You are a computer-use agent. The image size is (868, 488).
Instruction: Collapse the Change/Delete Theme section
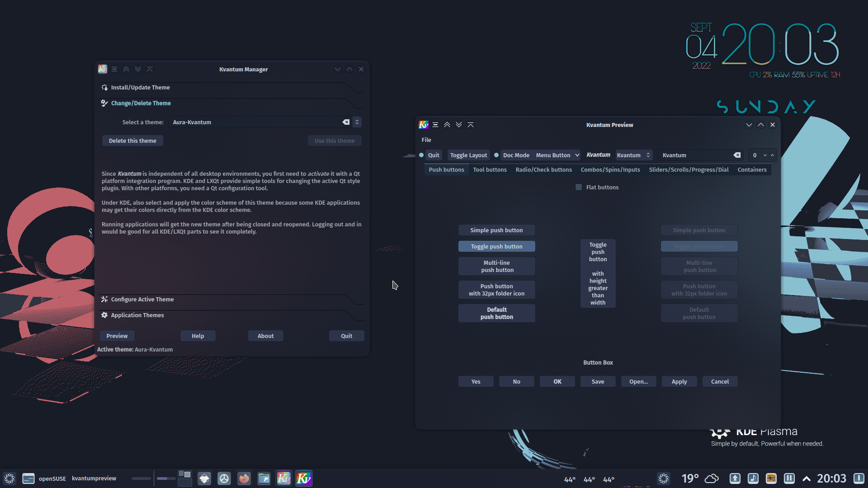point(231,103)
